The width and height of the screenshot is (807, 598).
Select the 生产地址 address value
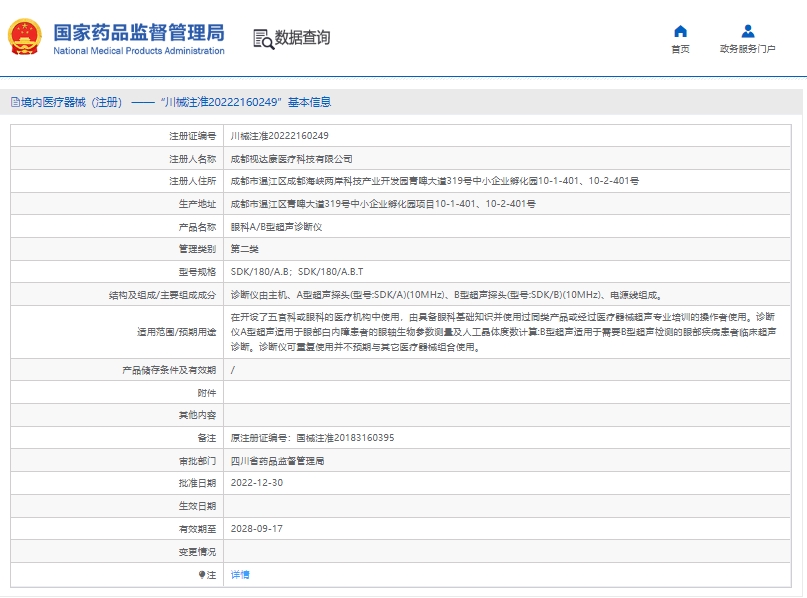click(x=383, y=204)
